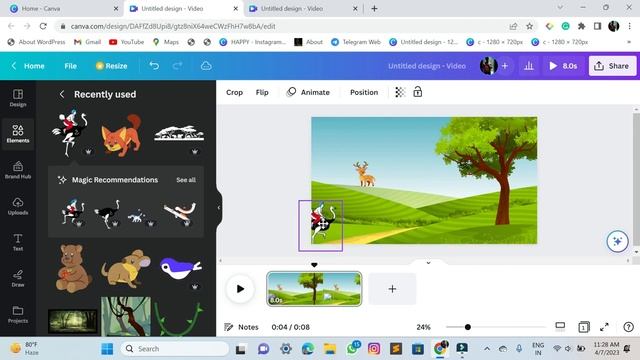Play the timeline with play button
Image resolution: width=640 pixels, height=360 pixels.
(240, 289)
